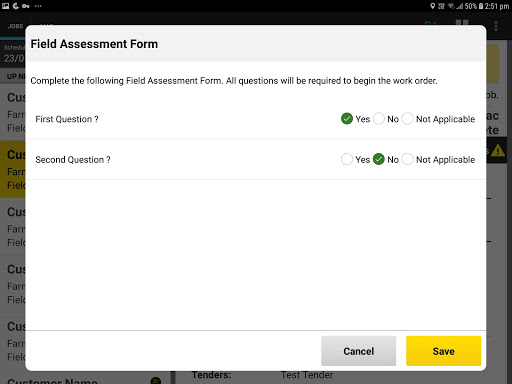This screenshot has height=384, width=512.
Task: Click the 'Second Question ?' label
Action: (73, 160)
